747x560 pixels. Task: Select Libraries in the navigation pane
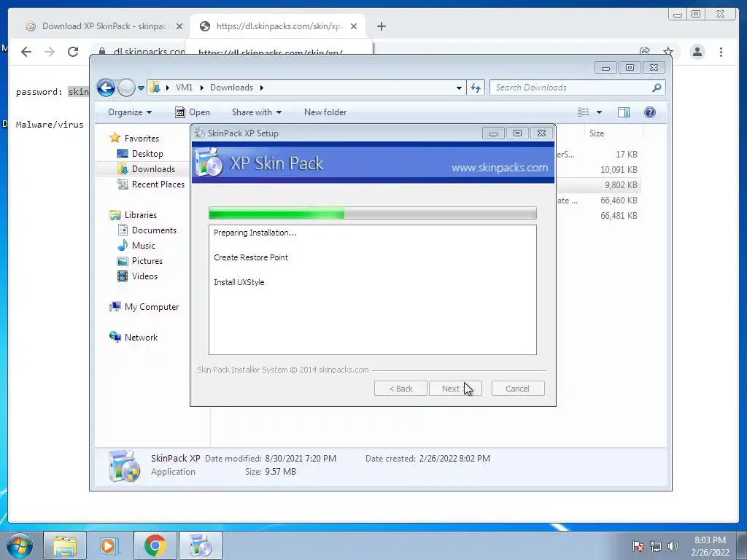coord(133,215)
